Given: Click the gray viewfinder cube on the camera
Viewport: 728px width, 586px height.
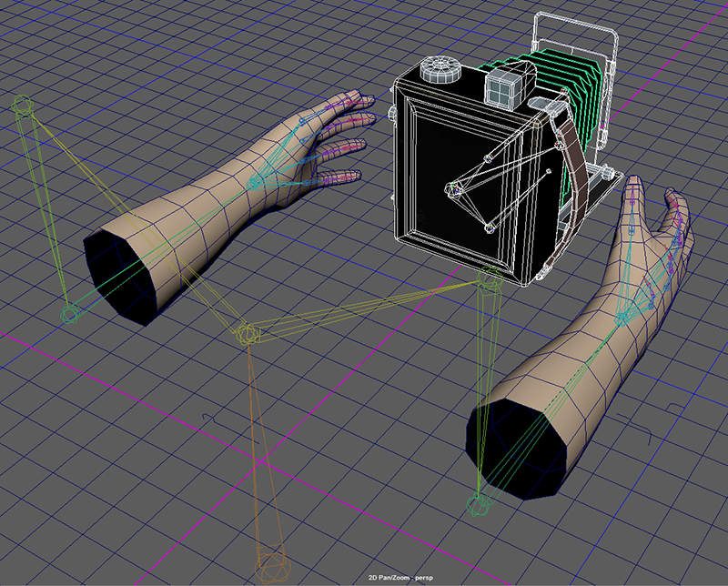Looking at the screenshot, I should [502, 88].
